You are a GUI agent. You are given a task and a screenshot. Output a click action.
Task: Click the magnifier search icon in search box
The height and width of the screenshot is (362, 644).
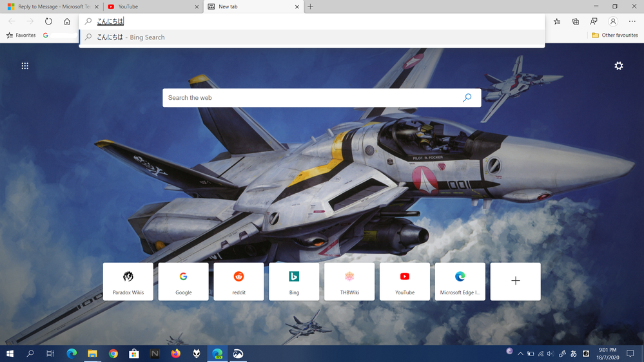[x=467, y=98]
